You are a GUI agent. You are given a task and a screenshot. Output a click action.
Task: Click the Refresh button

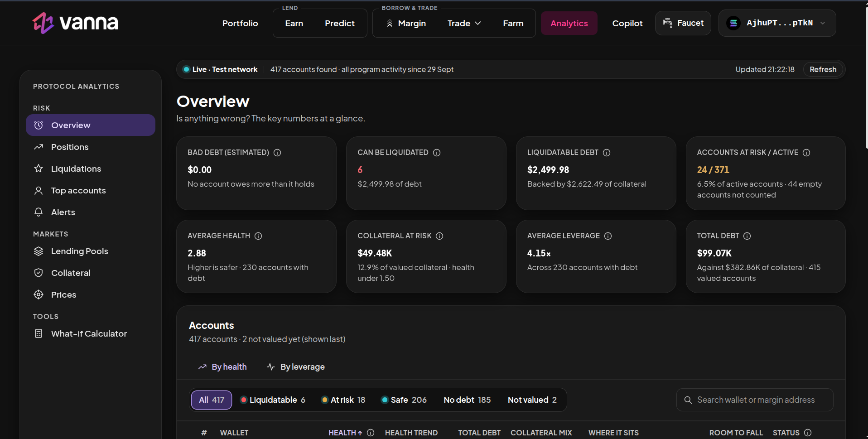point(823,69)
